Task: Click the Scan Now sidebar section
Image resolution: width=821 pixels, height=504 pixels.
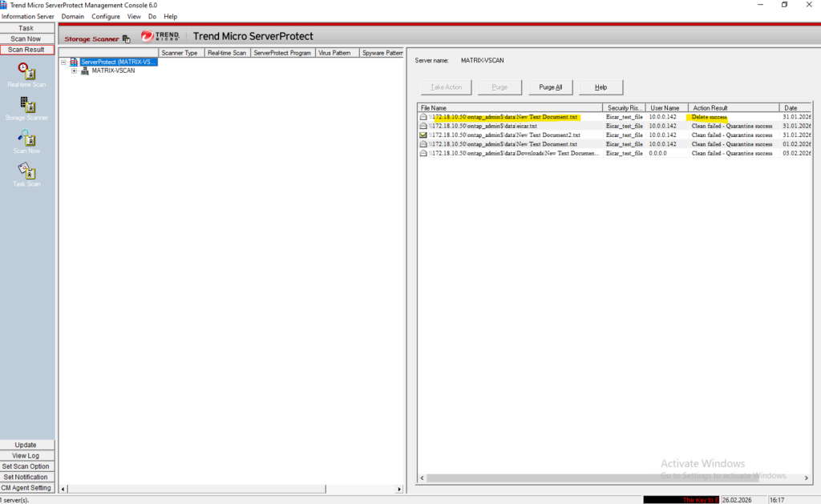Action: (x=26, y=38)
